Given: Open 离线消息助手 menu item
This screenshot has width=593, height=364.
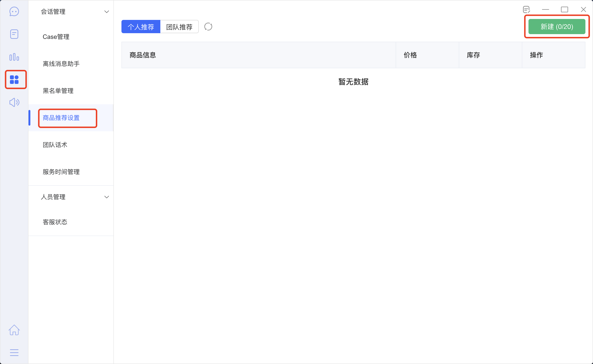Looking at the screenshot, I should 61,64.
